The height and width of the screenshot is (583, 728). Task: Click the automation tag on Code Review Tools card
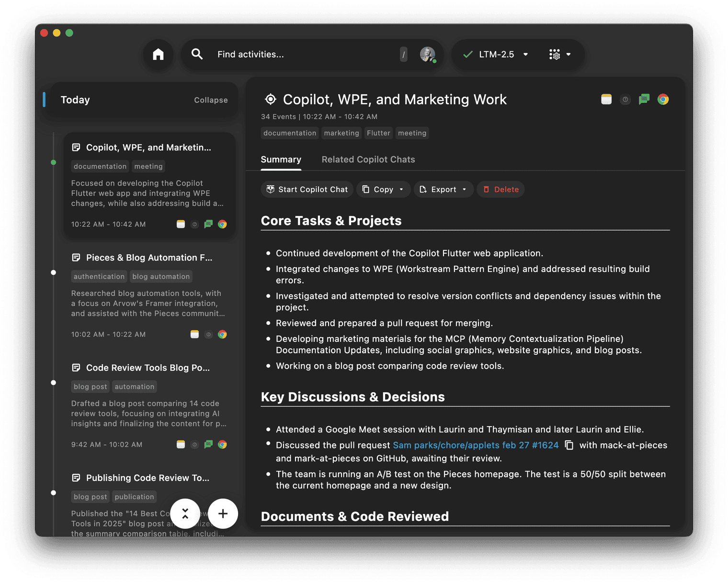[x=135, y=387]
